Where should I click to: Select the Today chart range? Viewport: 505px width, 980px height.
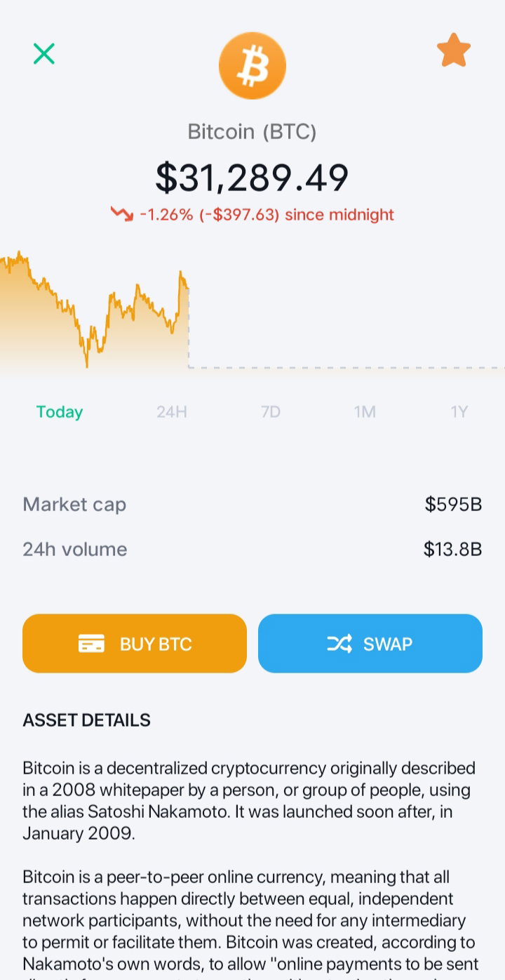tap(60, 412)
